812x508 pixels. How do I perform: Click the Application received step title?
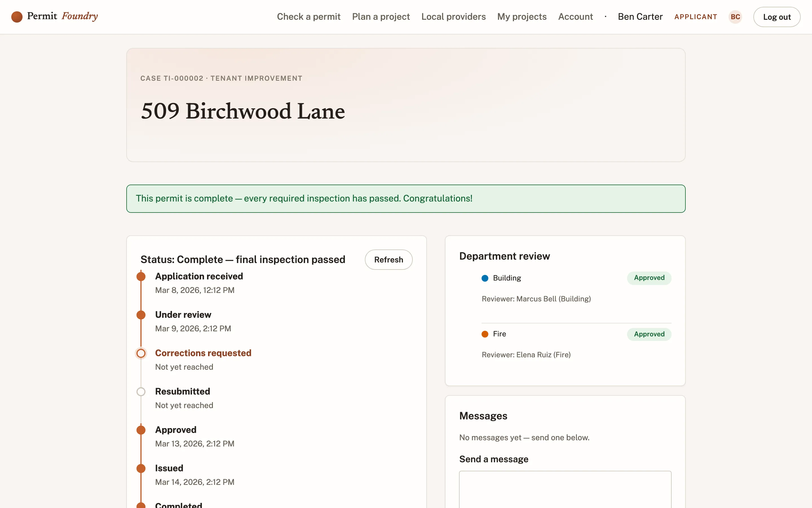pos(199,277)
